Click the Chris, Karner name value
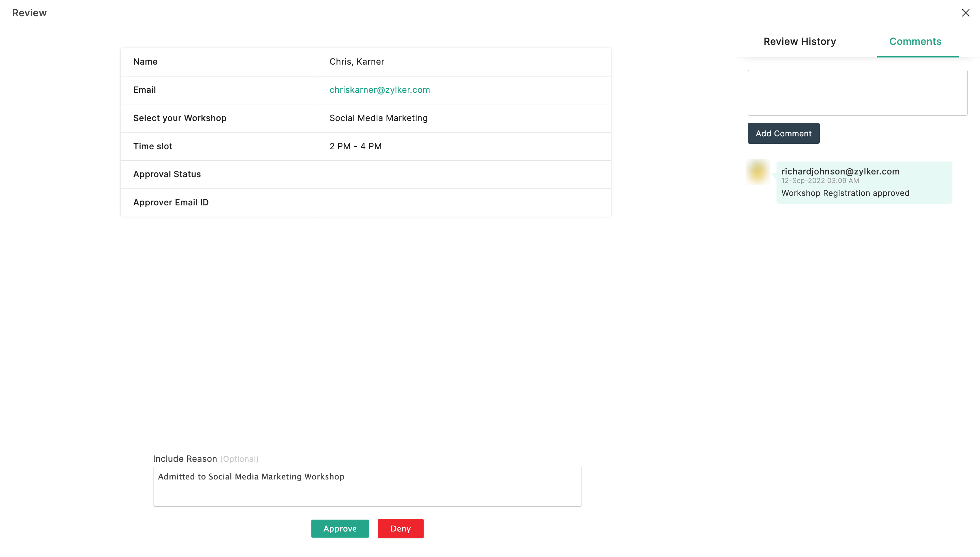The width and height of the screenshot is (980, 557). (357, 62)
